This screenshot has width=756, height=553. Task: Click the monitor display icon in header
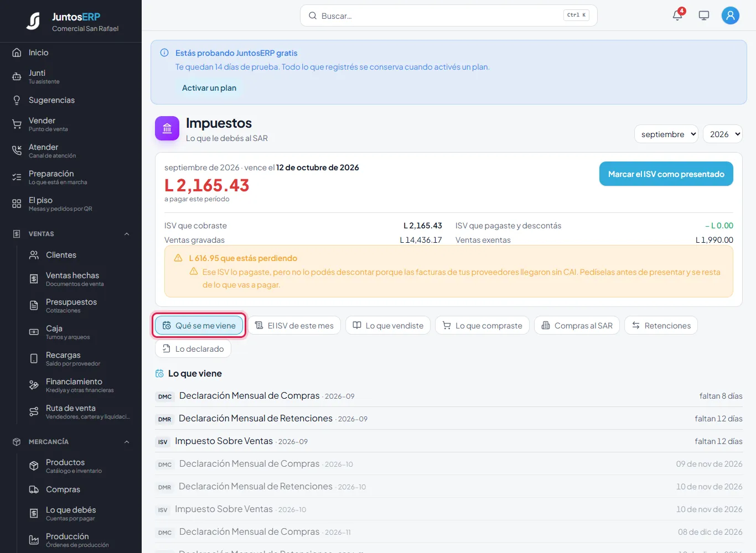(x=704, y=15)
